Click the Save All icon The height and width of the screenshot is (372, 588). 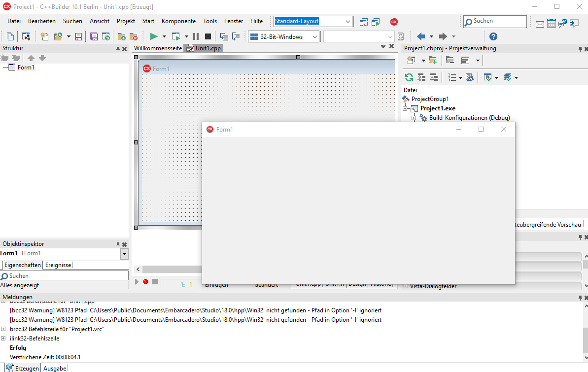(94, 36)
